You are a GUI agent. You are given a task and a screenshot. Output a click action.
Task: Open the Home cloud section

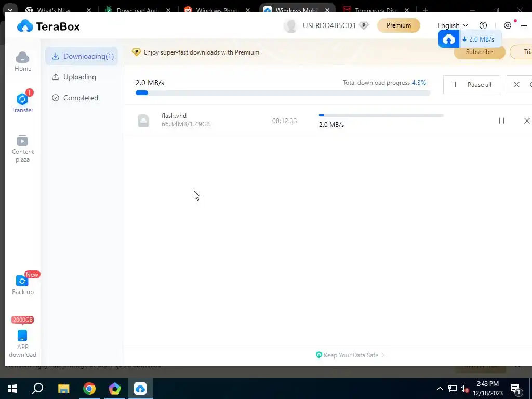point(22,61)
